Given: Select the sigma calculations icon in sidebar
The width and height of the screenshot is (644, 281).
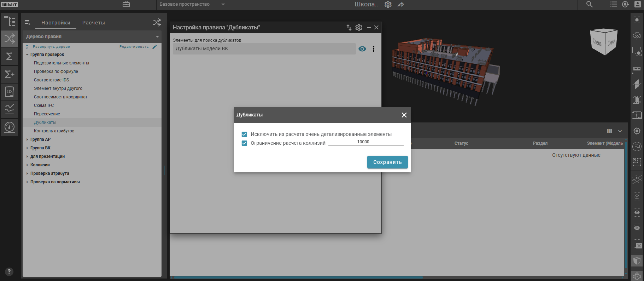Looking at the screenshot, I should pos(10,56).
